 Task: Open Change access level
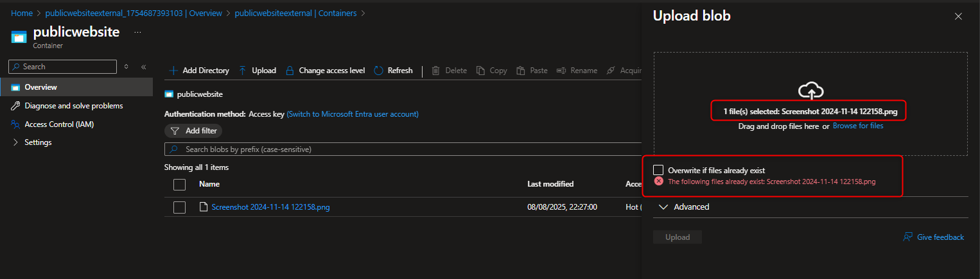click(x=325, y=71)
